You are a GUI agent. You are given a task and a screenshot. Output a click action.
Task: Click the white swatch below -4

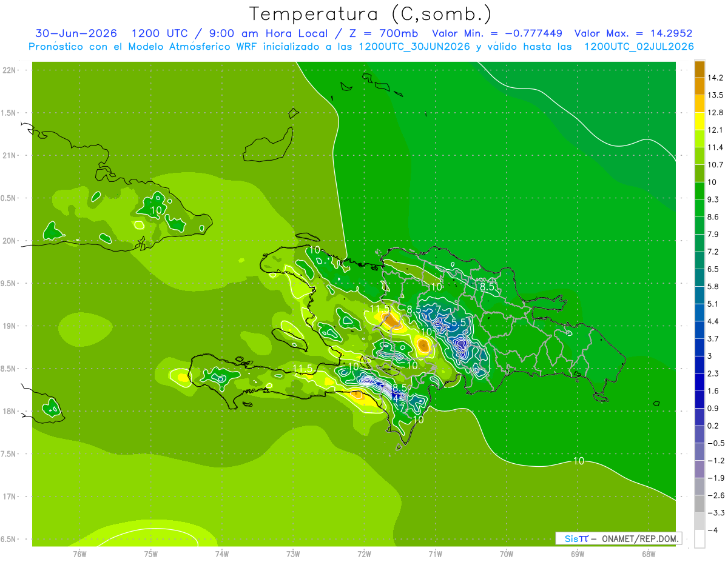699,539
